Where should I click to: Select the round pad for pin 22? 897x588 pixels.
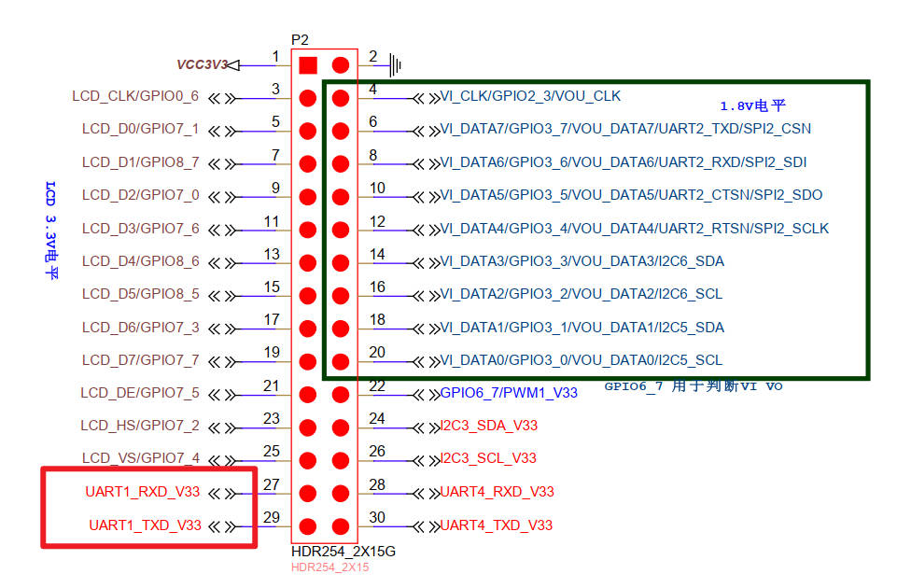point(341,394)
